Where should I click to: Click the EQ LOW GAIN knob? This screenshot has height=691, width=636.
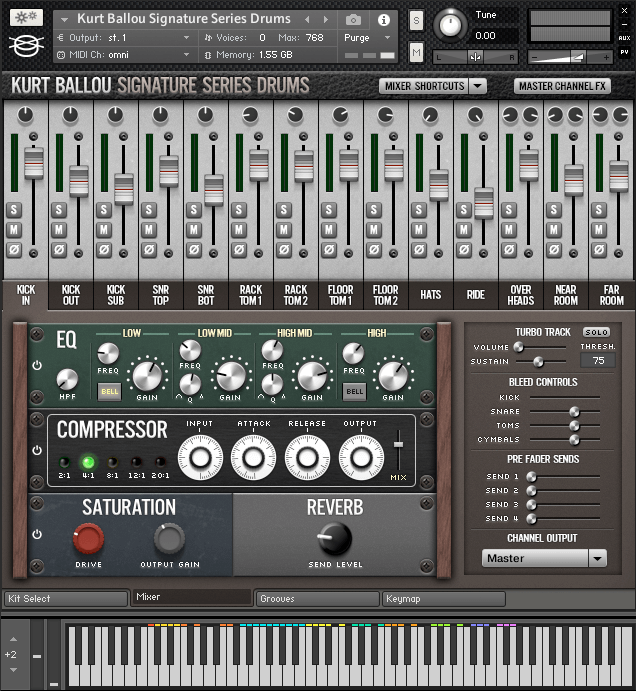coord(147,375)
